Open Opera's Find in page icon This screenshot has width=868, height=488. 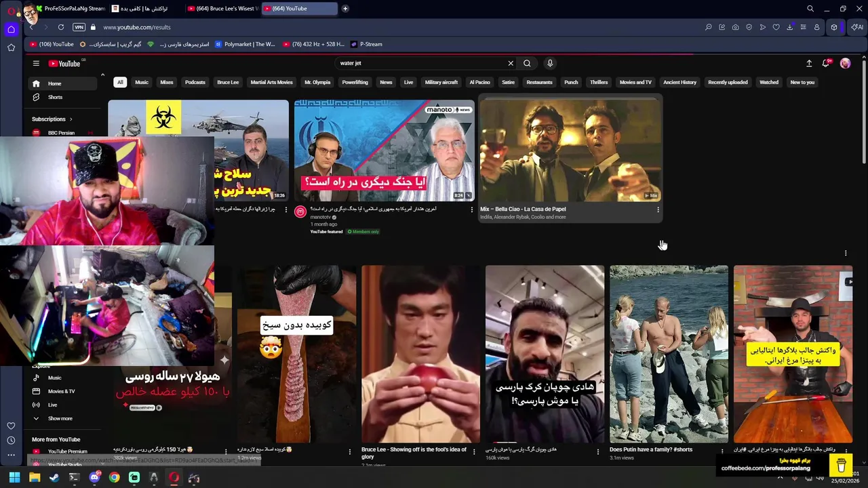(709, 27)
